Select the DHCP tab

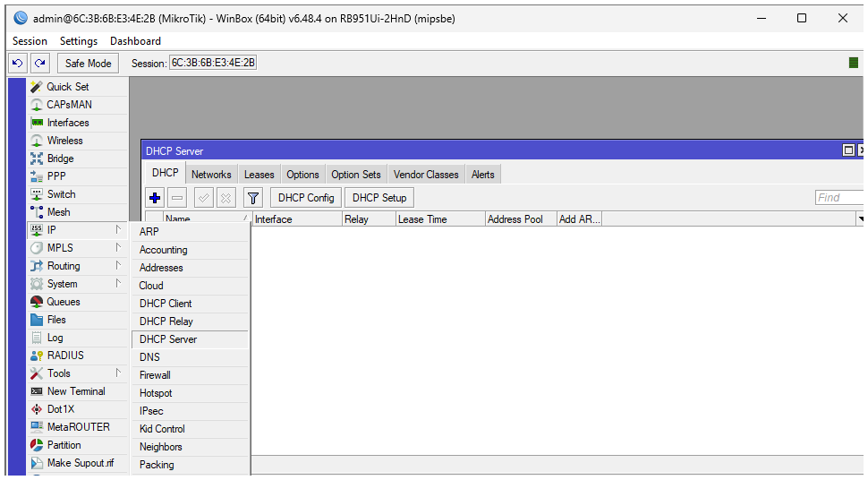(x=166, y=173)
